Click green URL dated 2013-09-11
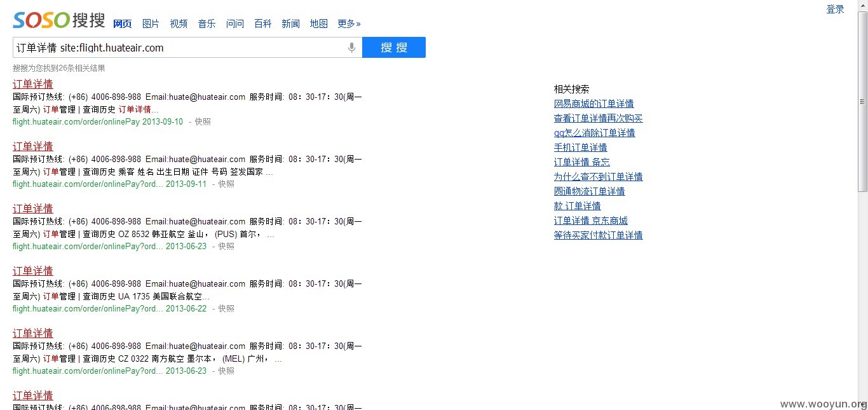The height and width of the screenshot is (410, 868). [109, 184]
